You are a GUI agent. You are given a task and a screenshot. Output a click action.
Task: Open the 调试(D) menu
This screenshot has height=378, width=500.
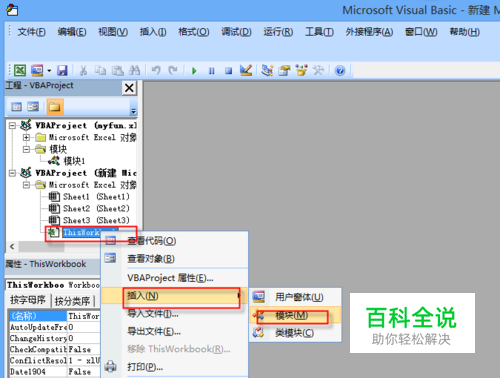[x=236, y=32]
